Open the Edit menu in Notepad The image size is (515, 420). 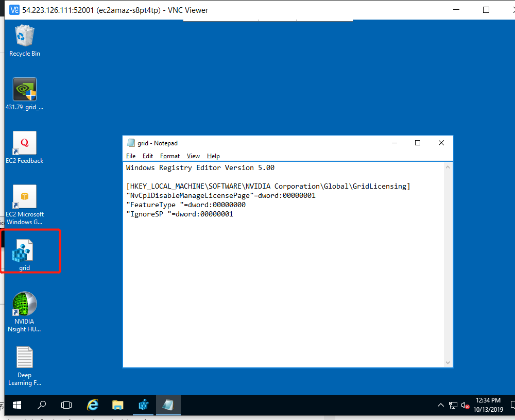pyautogui.click(x=148, y=156)
